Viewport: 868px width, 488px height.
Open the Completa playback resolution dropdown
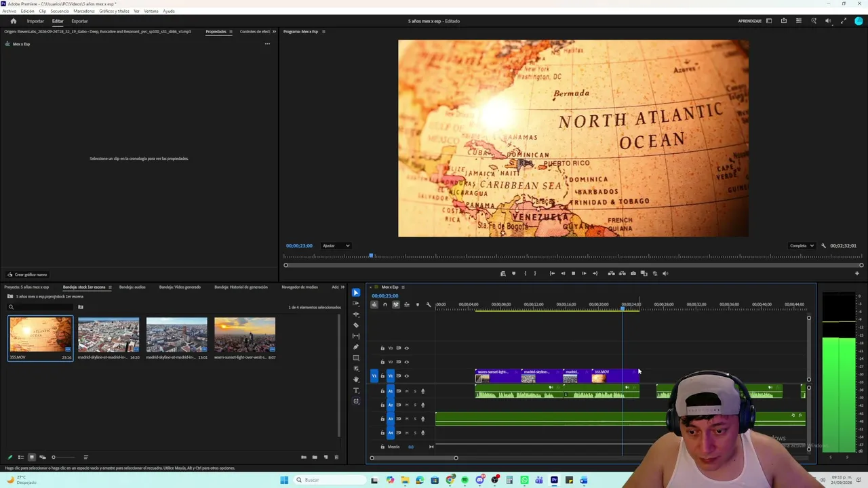coord(802,245)
